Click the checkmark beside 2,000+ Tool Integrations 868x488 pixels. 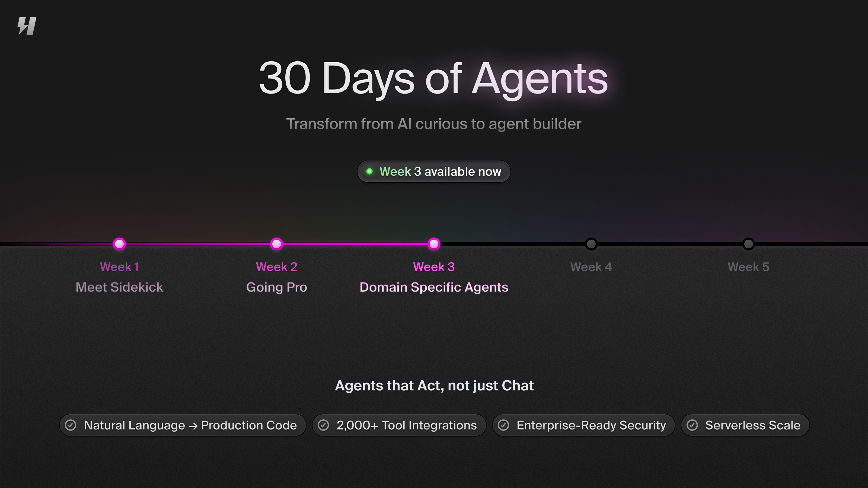click(x=324, y=425)
